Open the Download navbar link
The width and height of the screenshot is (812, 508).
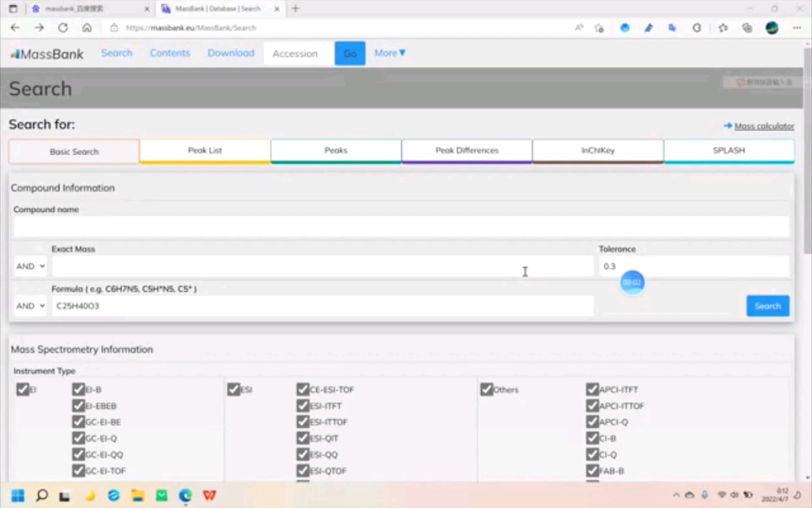point(231,53)
